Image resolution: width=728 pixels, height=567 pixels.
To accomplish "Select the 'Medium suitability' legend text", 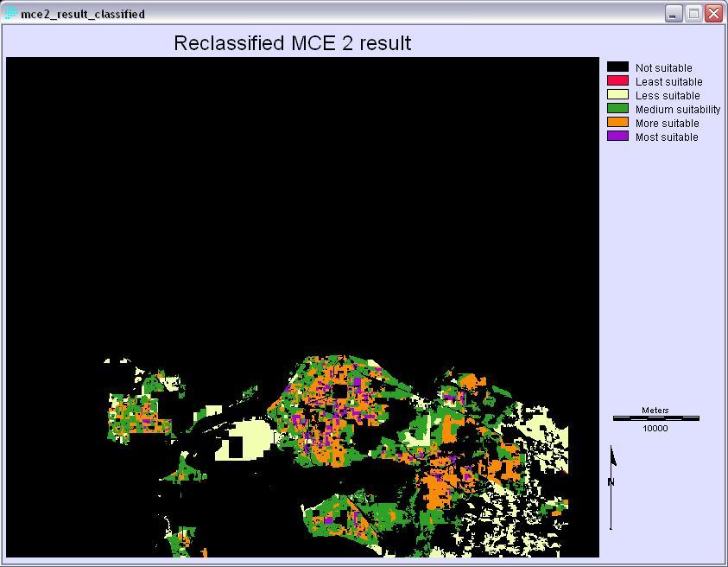I will click(677, 110).
